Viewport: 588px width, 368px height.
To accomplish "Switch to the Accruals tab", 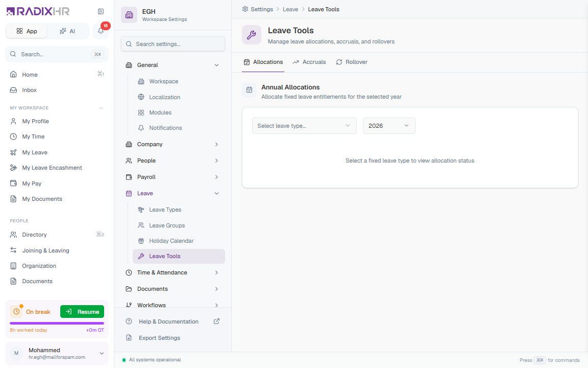I will click(x=309, y=62).
